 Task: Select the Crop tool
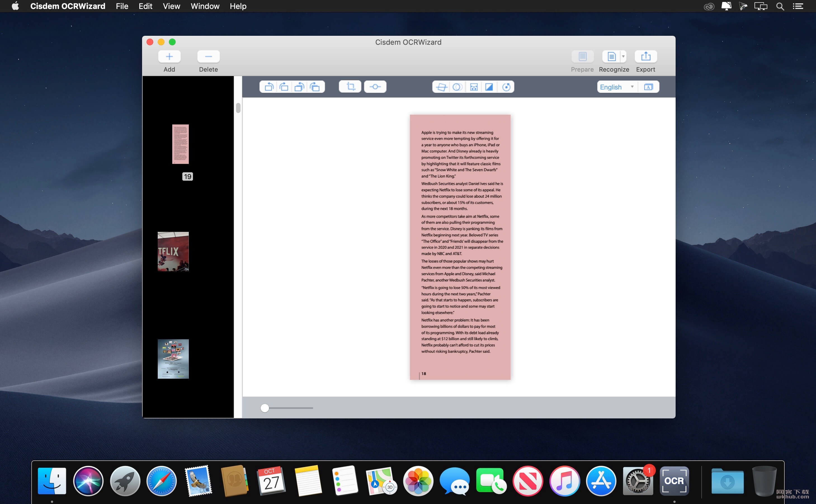[x=350, y=87]
